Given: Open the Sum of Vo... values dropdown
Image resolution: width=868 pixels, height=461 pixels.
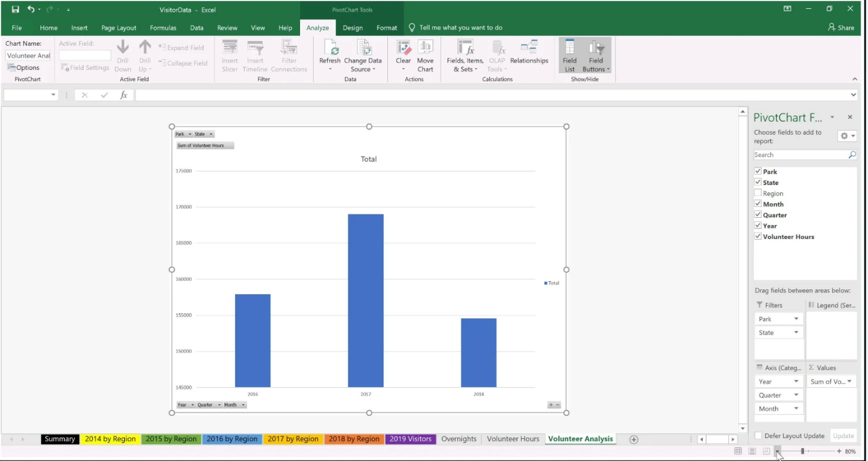Looking at the screenshot, I should pyautogui.click(x=849, y=382).
